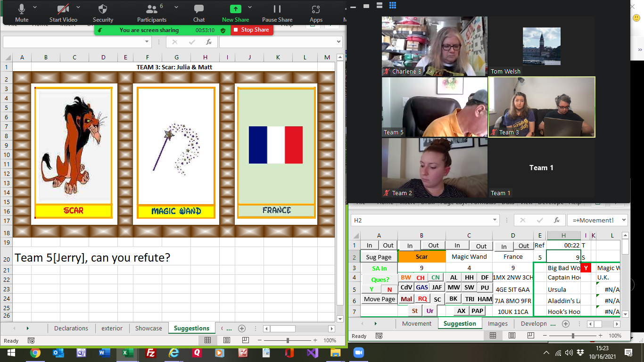This screenshot has width=644, height=362.
Task: Select the Team 3 video tile
Action: point(542,107)
